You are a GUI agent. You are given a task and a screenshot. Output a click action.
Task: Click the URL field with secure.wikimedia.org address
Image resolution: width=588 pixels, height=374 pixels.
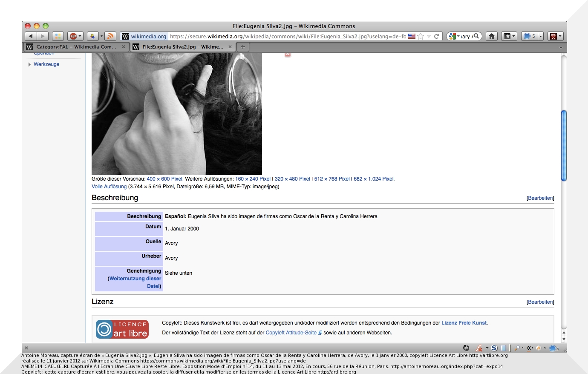[x=288, y=36]
